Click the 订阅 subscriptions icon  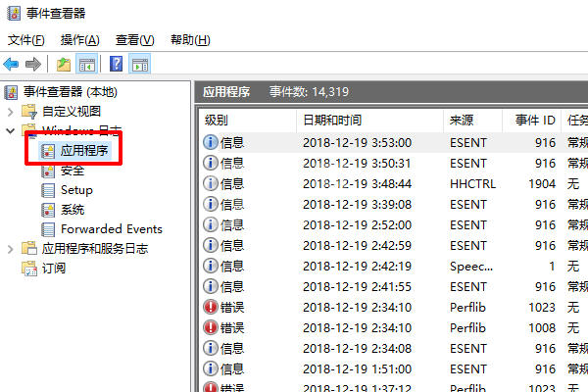click(x=29, y=269)
